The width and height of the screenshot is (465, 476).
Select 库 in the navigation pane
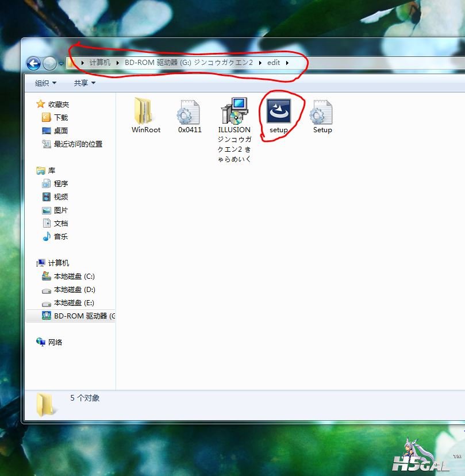pyautogui.click(x=52, y=171)
